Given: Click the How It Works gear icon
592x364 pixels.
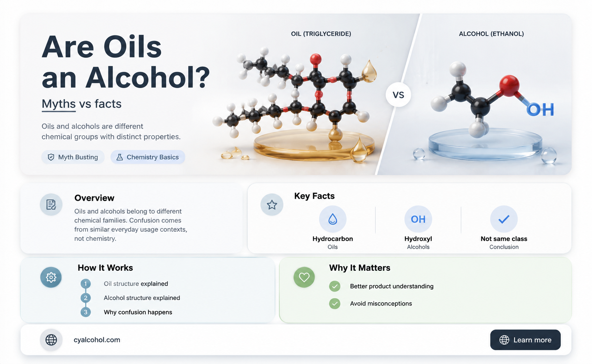Looking at the screenshot, I should pos(51,277).
